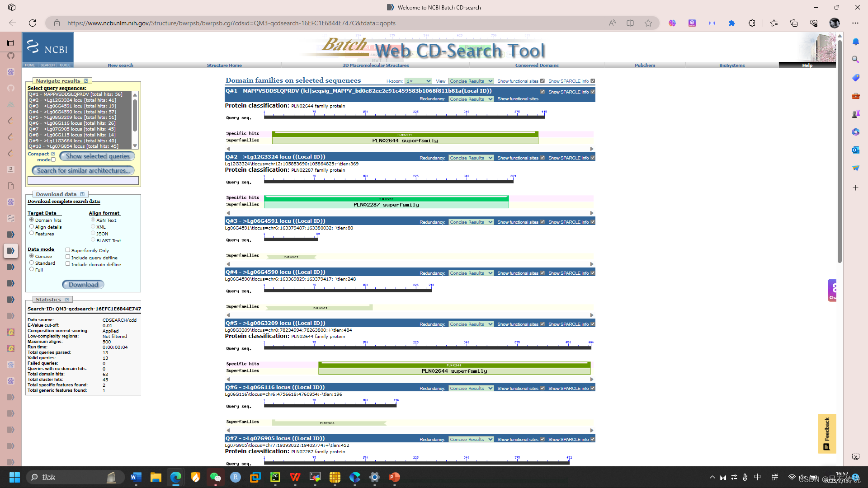Open the top View Concise Results dropdown
The width and height of the screenshot is (868, 488).
click(471, 81)
